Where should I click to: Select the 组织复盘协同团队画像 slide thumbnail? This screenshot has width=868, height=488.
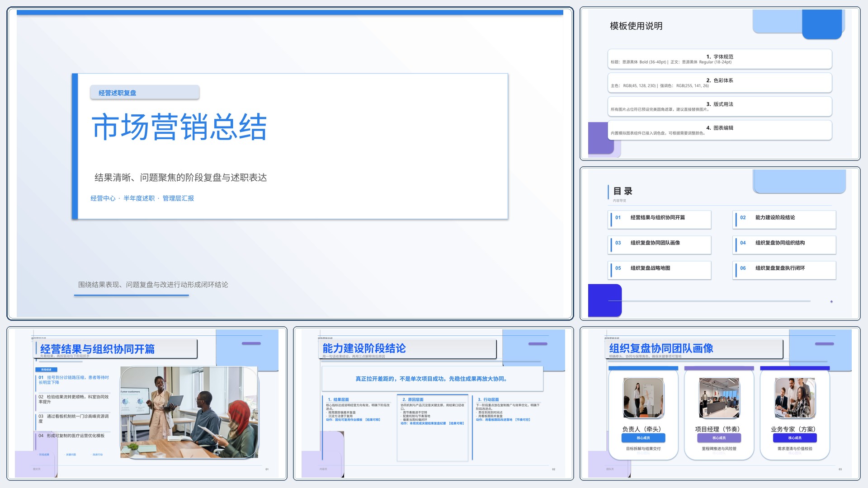tap(720, 403)
